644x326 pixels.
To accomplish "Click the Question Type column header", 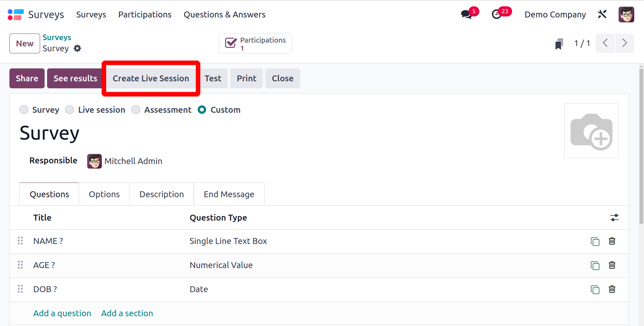I will (x=218, y=217).
